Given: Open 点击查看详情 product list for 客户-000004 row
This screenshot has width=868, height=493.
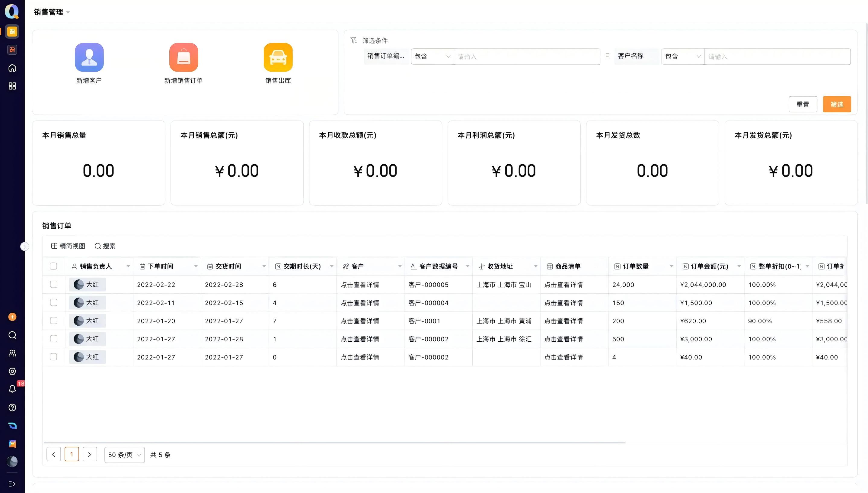Looking at the screenshot, I should [x=563, y=303].
